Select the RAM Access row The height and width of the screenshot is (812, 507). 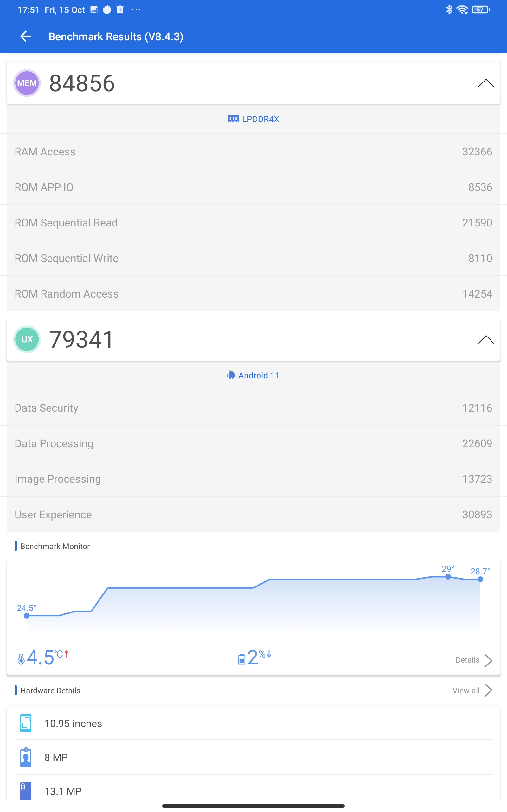pyautogui.click(x=253, y=152)
